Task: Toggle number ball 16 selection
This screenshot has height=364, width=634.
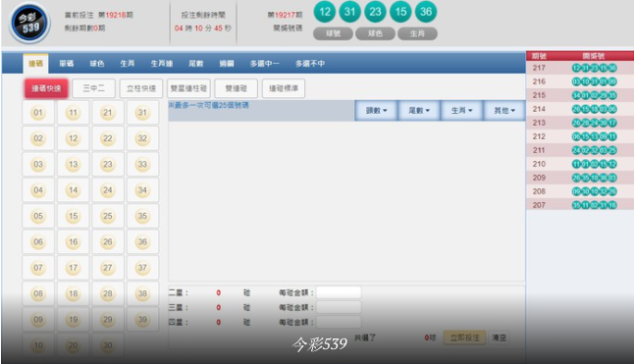Action: point(73,241)
